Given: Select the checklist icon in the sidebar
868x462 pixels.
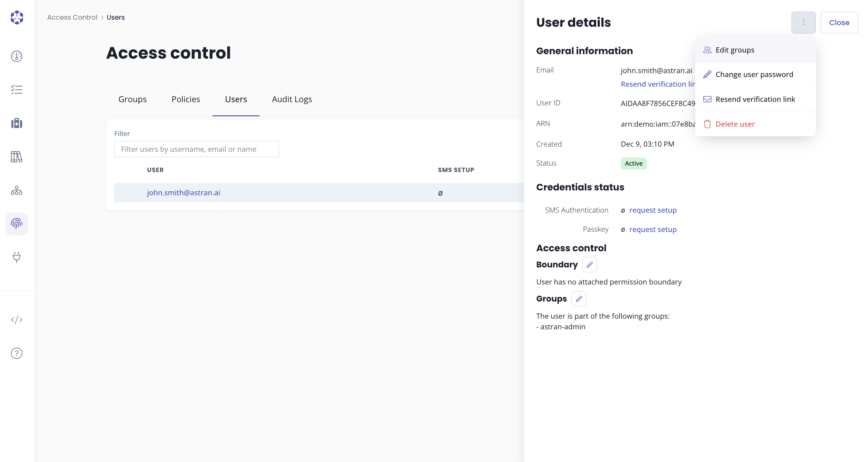Looking at the screenshot, I should [x=16, y=89].
